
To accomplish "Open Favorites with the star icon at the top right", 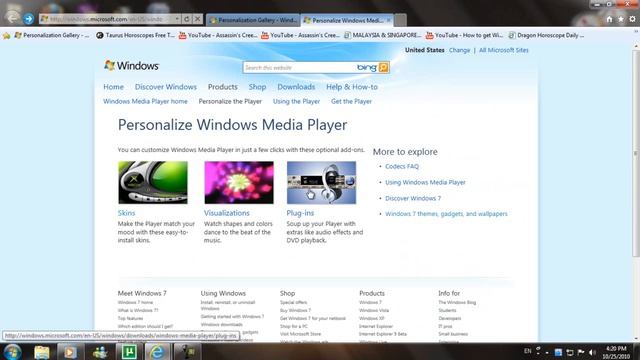I will [620, 19].
